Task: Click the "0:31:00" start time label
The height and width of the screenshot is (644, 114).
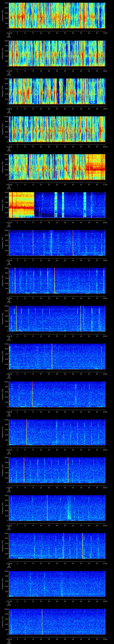Action: [9, 601]
